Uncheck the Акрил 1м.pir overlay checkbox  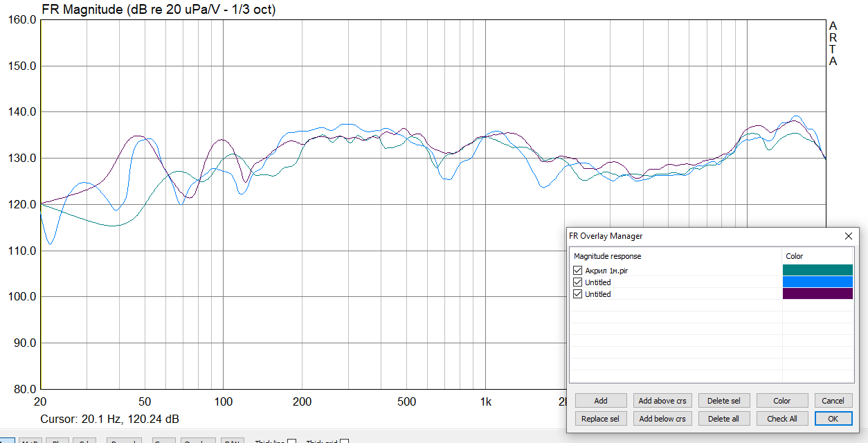577,271
